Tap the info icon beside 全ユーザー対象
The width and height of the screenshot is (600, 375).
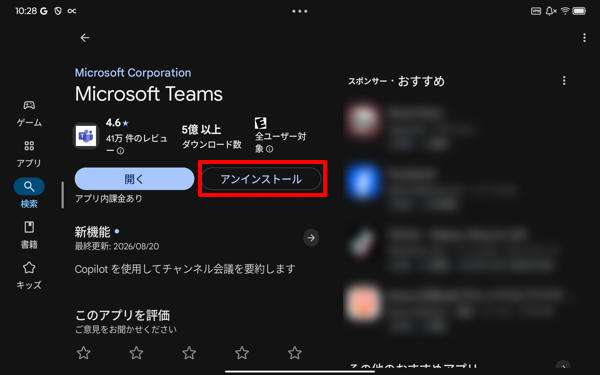(x=269, y=149)
